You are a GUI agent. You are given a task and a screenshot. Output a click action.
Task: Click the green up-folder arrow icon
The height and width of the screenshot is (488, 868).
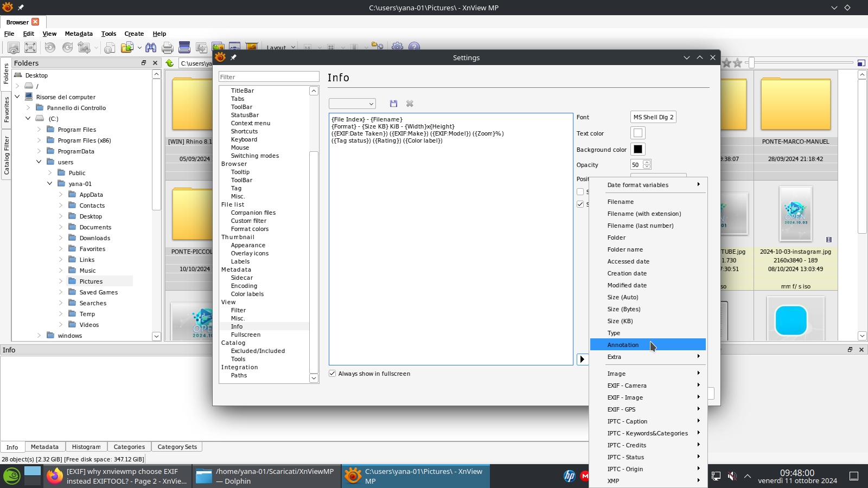170,63
